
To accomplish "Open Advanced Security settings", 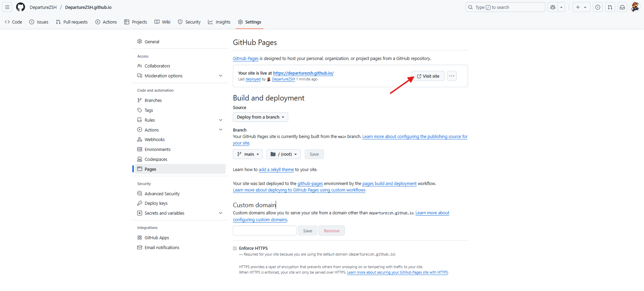I will coord(180,194).
